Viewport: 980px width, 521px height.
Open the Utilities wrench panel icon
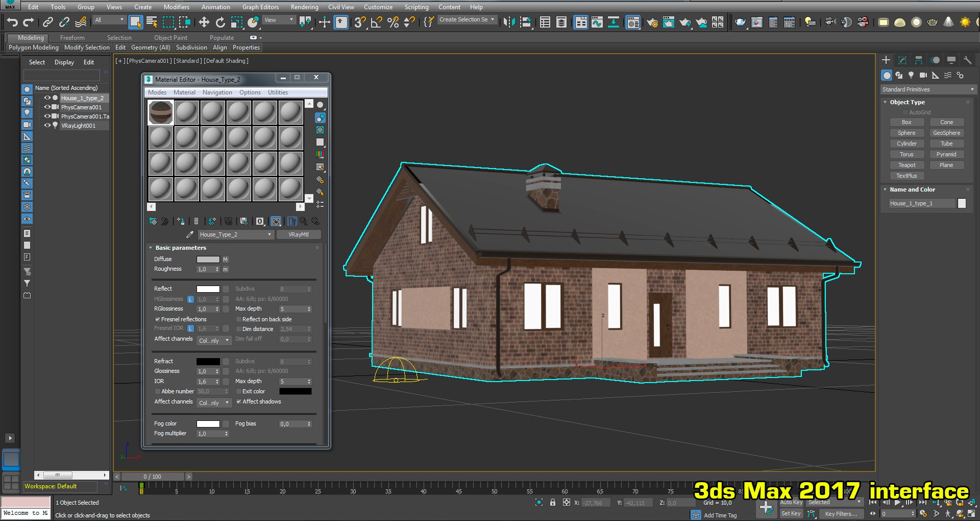(967, 60)
